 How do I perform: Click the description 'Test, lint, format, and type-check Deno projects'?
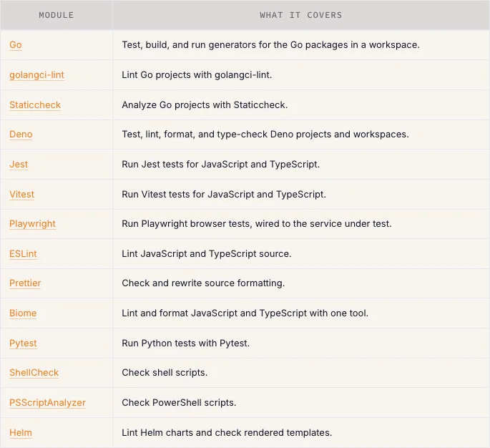pyautogui.click(x=227, y=135)
